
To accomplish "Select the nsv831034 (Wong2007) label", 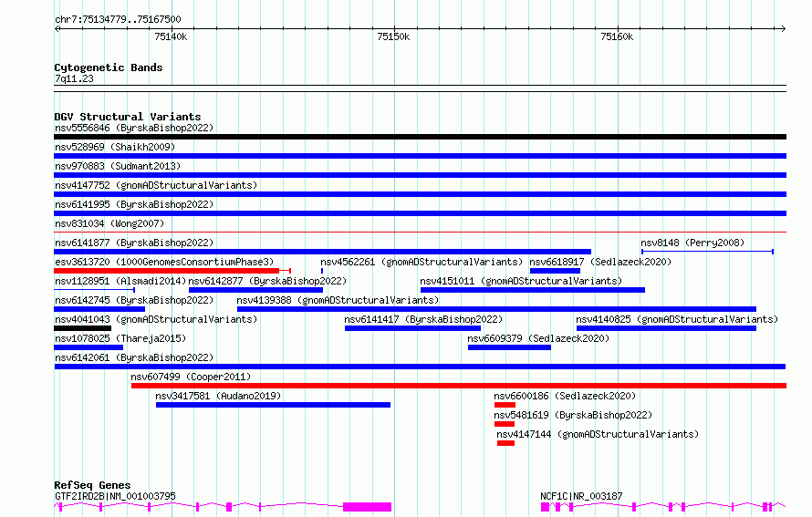I will (109, 223).
